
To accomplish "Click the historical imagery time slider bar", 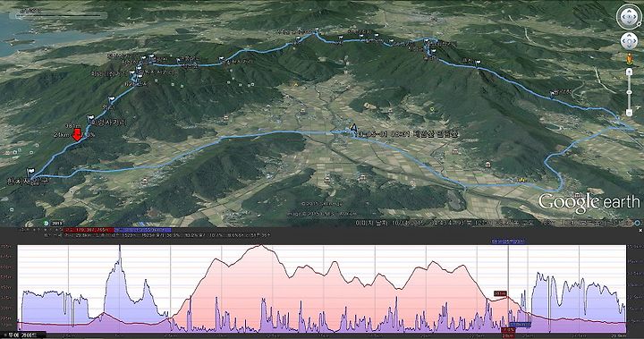I will (58, 16).
